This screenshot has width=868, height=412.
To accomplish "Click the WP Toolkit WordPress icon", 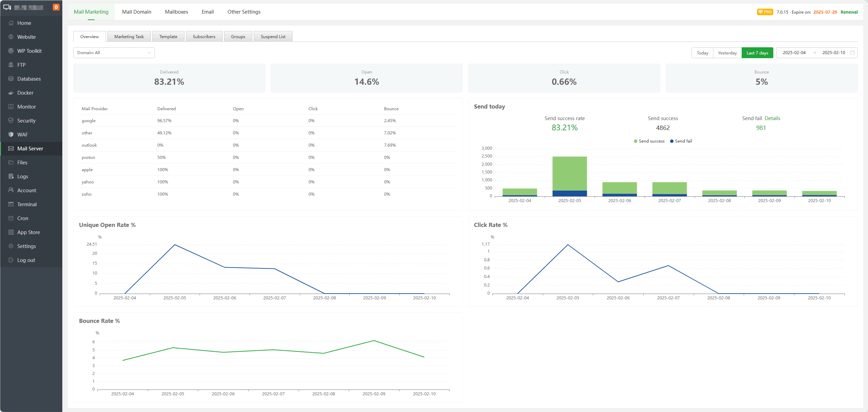I will pos(11,51).
